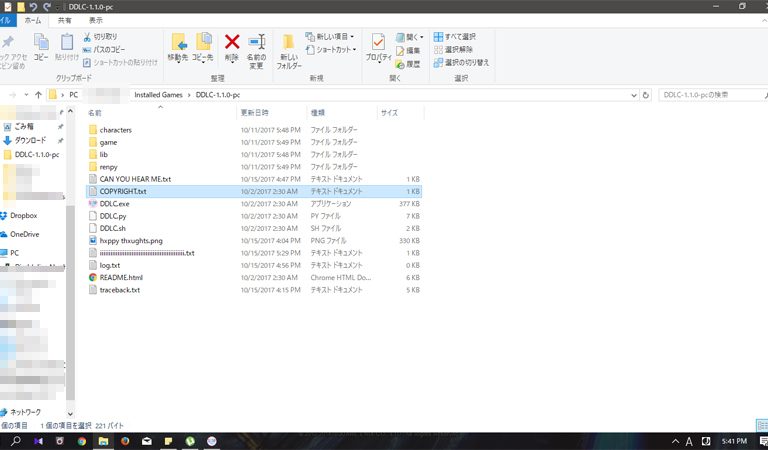
Task: Open Downloads (ダウンロード) in sidebar
Action: (30, 140)
